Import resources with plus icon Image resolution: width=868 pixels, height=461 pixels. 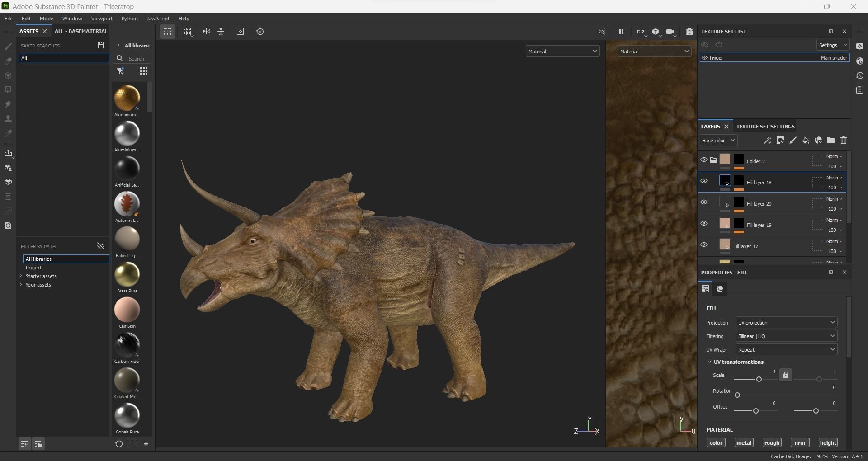146,444
